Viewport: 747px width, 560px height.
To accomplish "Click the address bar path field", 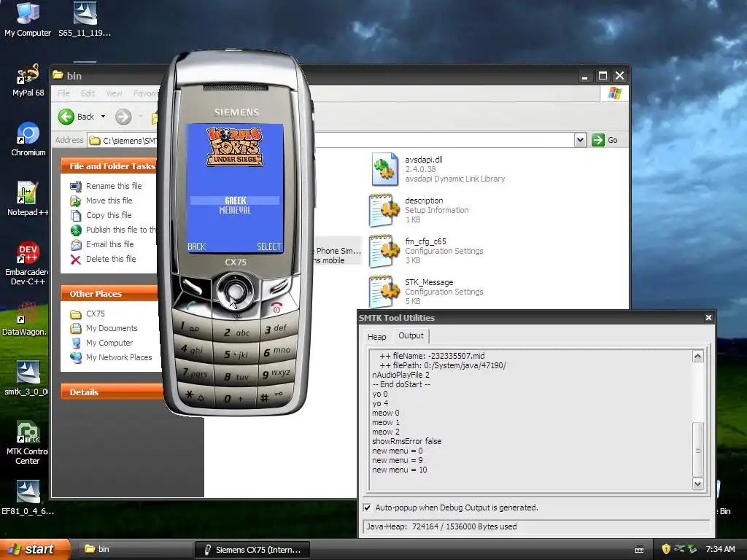I will click(x=332, y=141).
